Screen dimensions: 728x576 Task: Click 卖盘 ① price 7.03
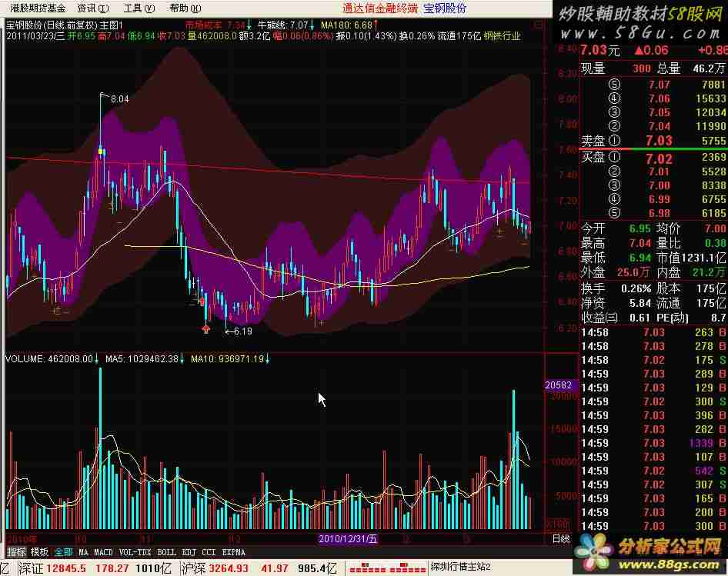pyautogui.click(x=659, y=141)
